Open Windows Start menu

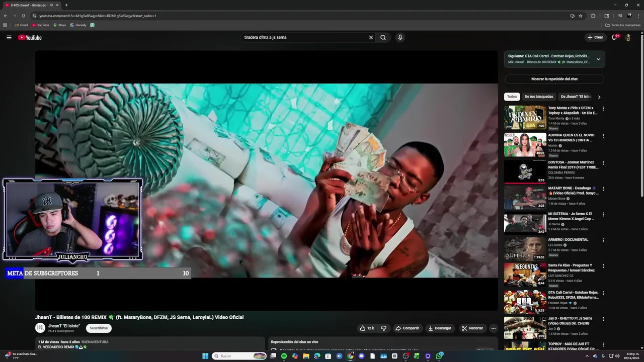click(x=205, y=356)
